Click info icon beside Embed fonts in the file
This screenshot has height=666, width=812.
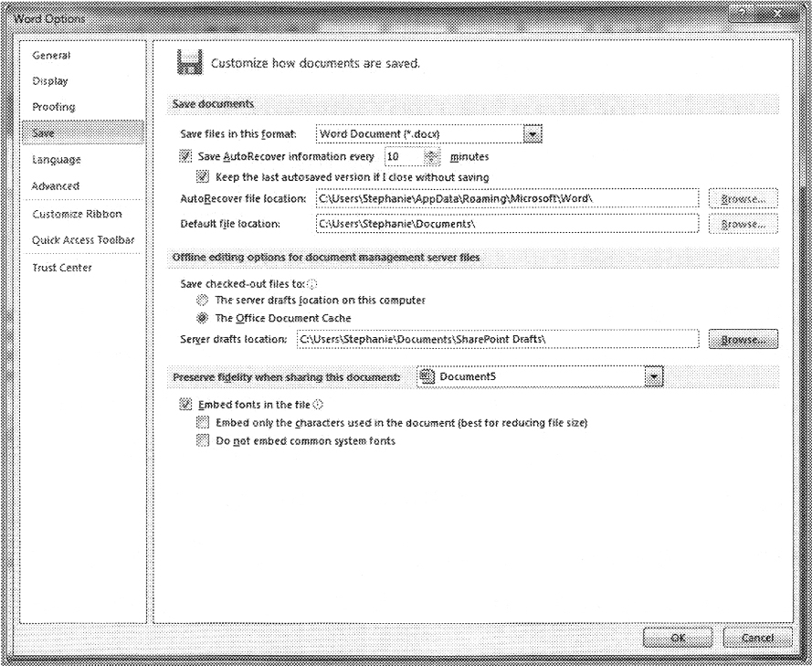[319, 405]
